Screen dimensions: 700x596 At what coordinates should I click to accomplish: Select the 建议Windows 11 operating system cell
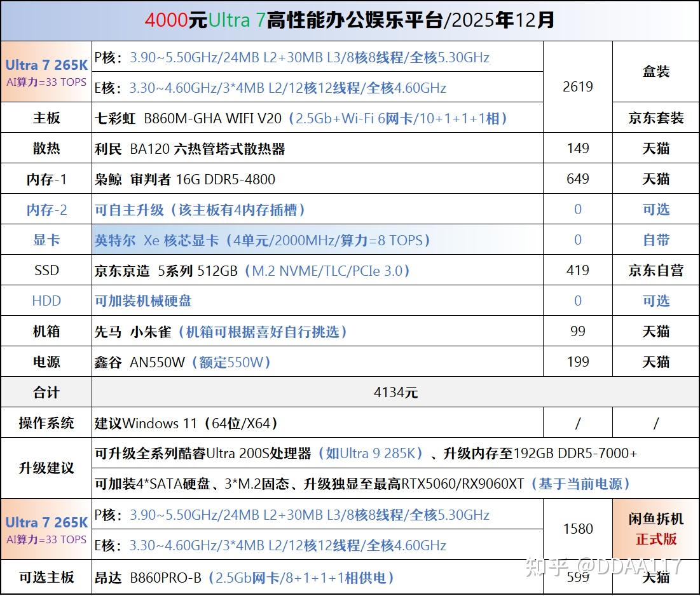point(317,423)
